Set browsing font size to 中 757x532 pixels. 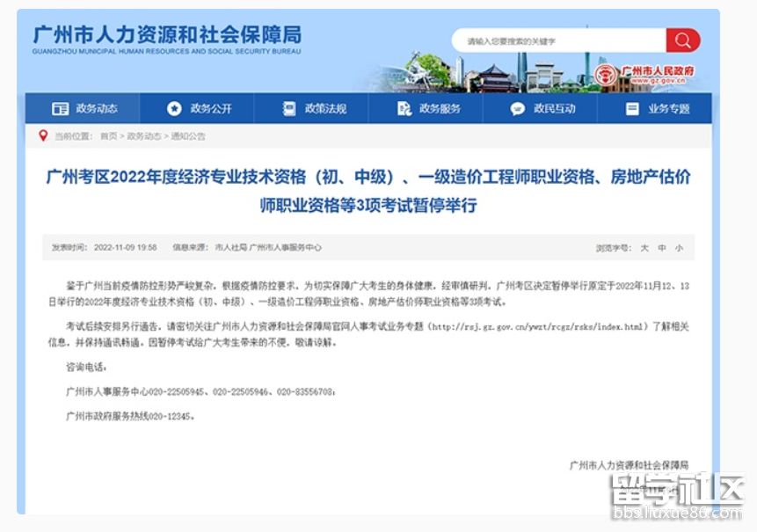tap(662, 248)
